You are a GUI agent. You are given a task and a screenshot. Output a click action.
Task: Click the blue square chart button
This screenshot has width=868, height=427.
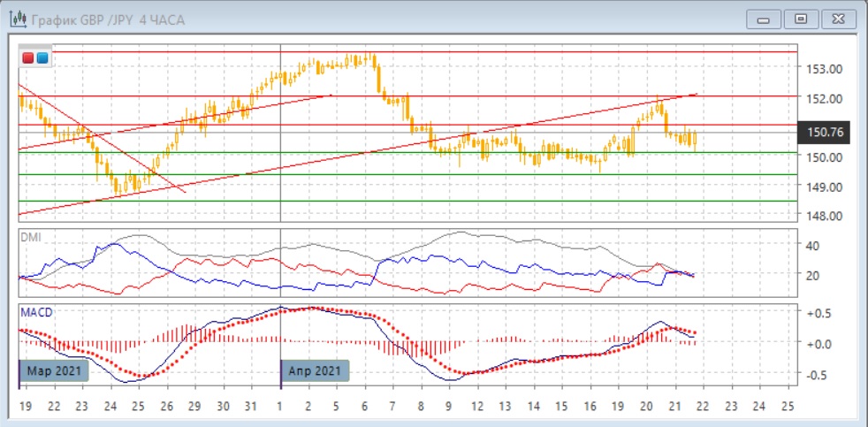(x=42, y=58)
